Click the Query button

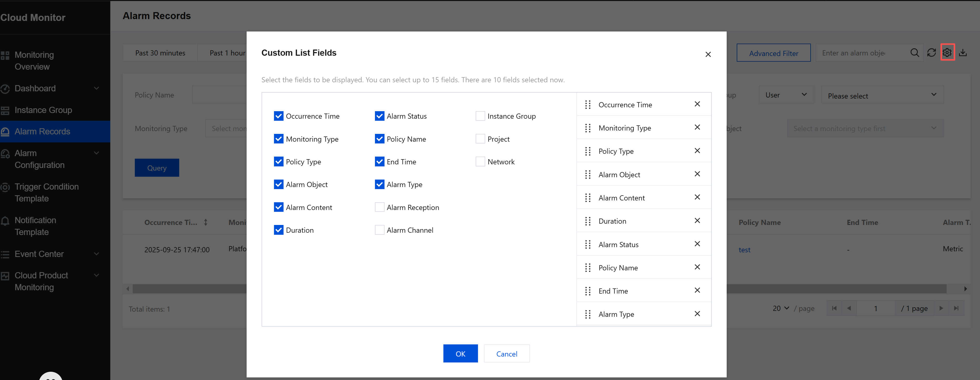tap(157, 168)
